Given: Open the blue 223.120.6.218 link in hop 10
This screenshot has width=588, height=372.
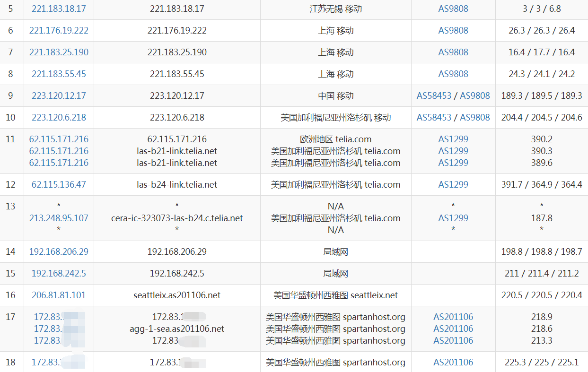Looking at the screenshot, I should pos(59,118).
